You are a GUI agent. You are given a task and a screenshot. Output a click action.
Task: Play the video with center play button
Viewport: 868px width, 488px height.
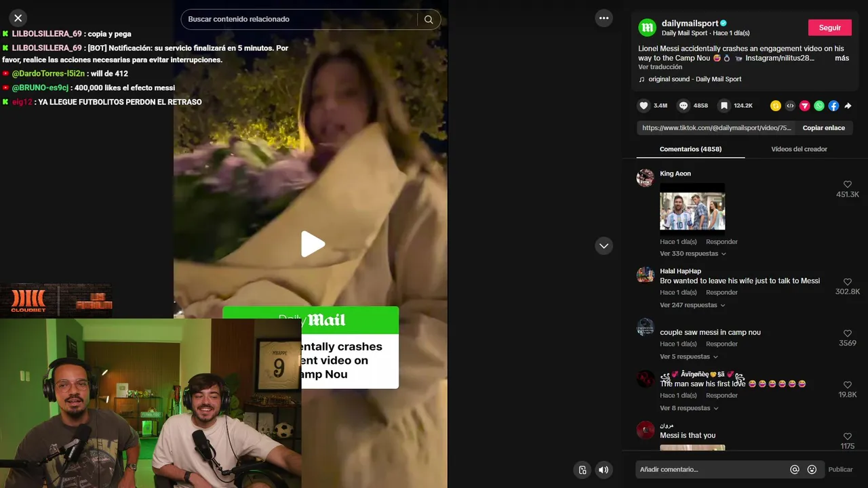tap(312, 245)
